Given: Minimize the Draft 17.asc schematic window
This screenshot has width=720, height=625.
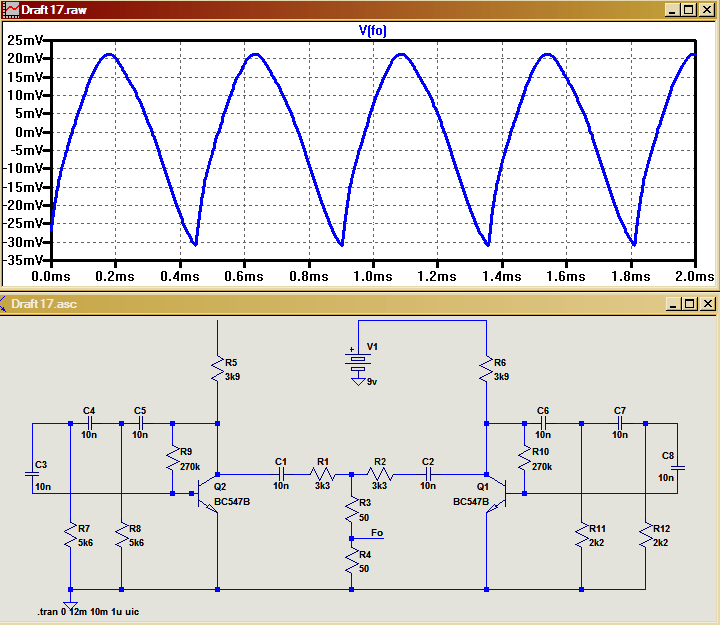Looking at the screenshot, I should coord(673,304).
